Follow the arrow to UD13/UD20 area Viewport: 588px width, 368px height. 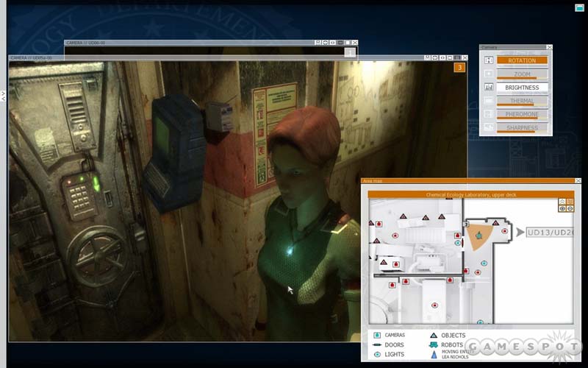520,233
